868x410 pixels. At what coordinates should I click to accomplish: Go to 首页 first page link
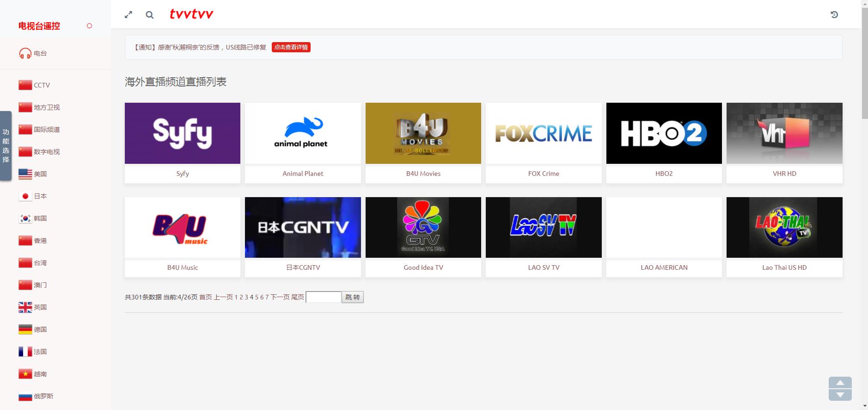point(206,297)
